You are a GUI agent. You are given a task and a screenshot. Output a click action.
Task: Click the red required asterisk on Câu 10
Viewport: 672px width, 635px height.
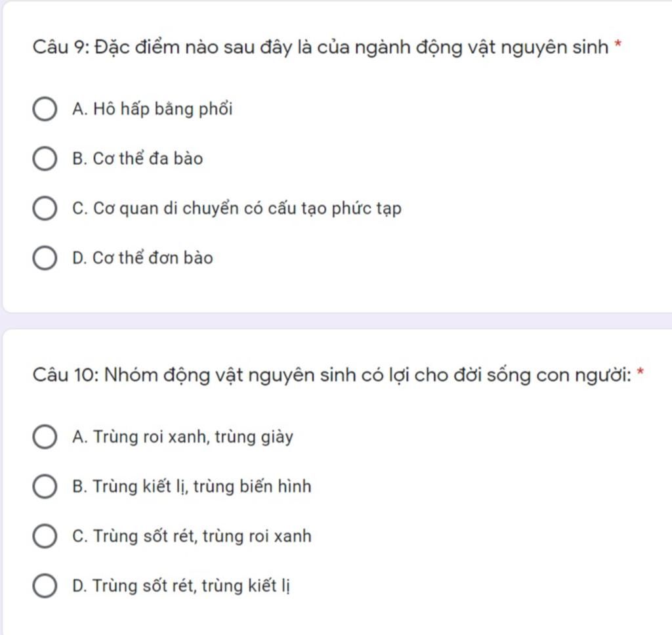640,371
